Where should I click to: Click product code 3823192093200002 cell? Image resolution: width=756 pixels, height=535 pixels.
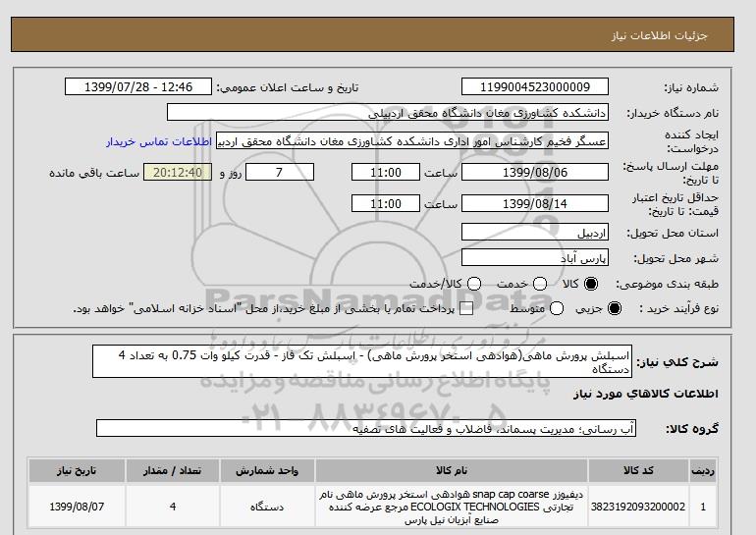pyautogui.click(x=638, y=507)
